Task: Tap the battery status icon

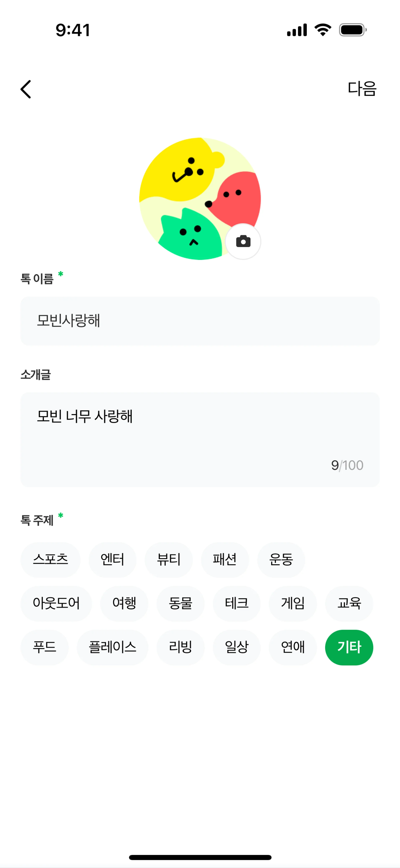Action: tap(352, 30)
